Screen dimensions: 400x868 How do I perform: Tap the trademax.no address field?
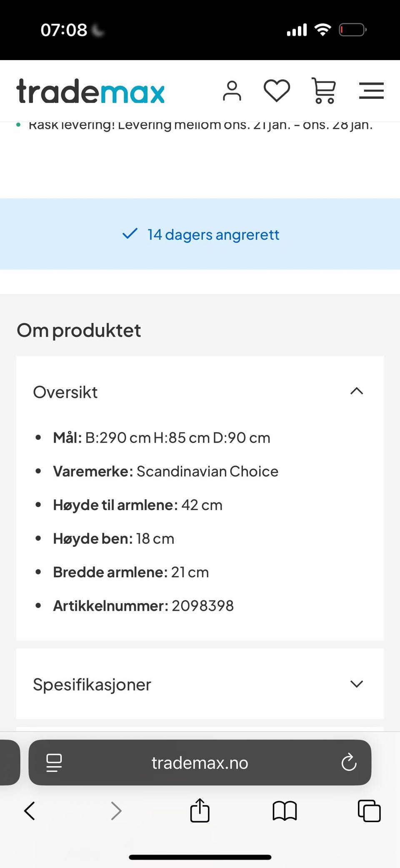200,762
